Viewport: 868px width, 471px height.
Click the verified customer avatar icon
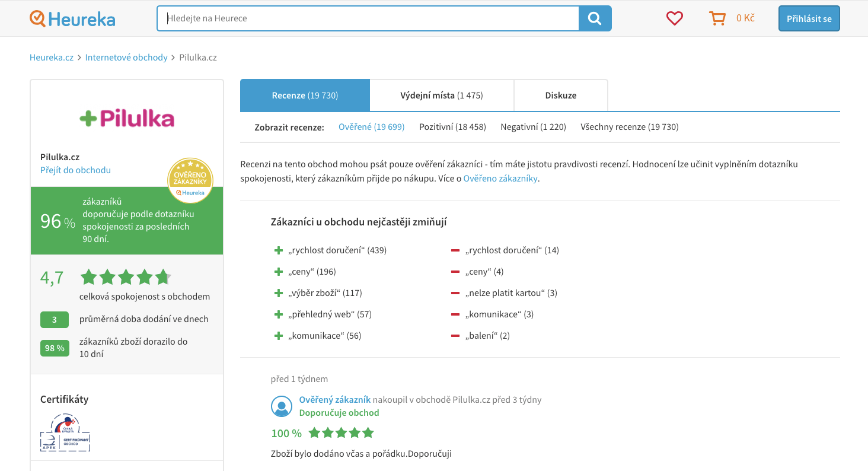[282, 406]
